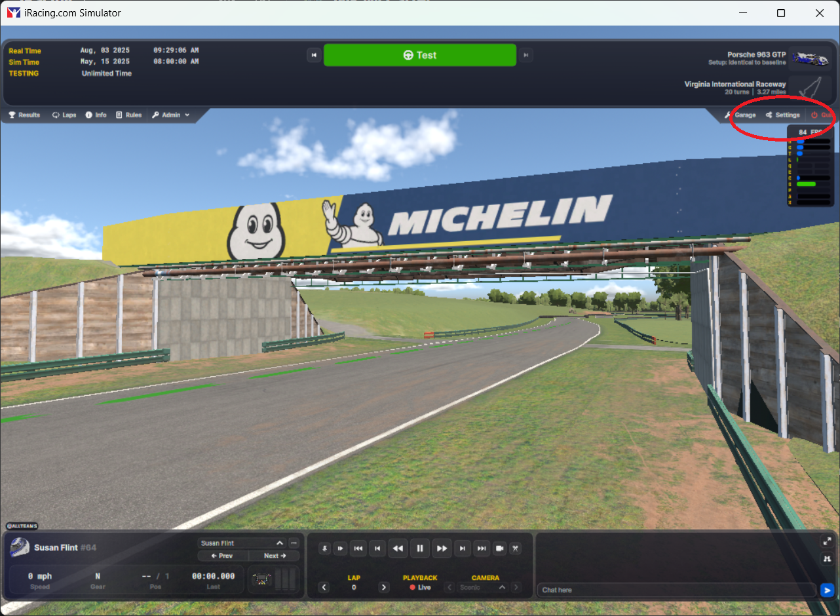Expand the Scenic camera dropdown
Image resolution: width=840 pixels, height=616 pixels.
[x=483, y=587]
